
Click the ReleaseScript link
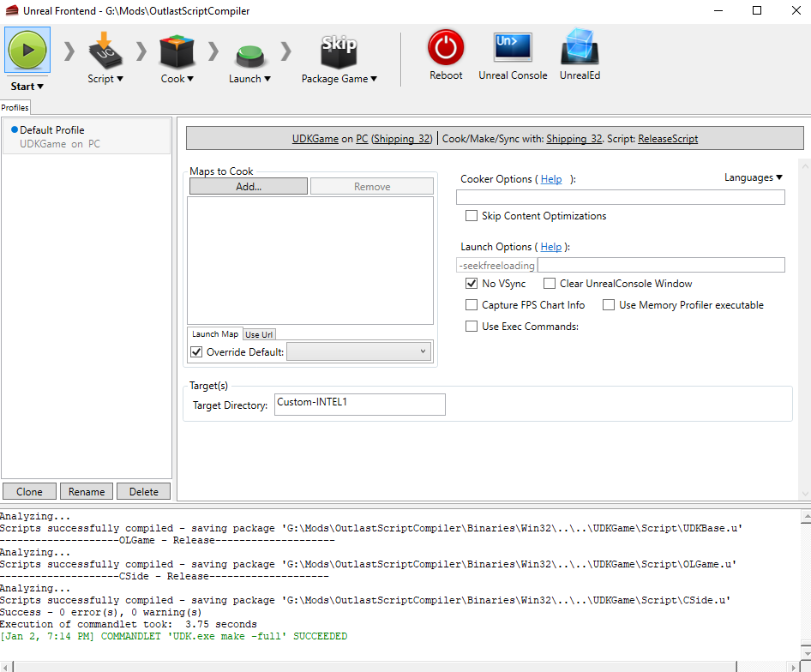coord(668,139)
